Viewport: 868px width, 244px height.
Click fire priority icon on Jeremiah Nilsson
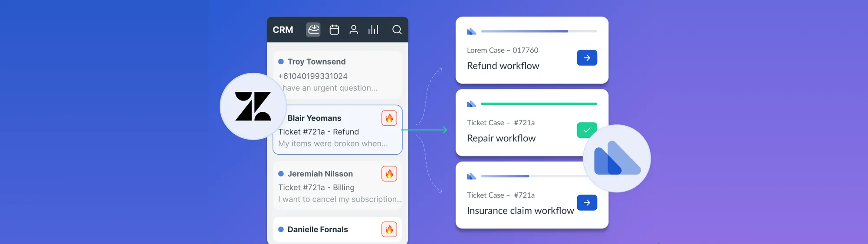(389, 174)
